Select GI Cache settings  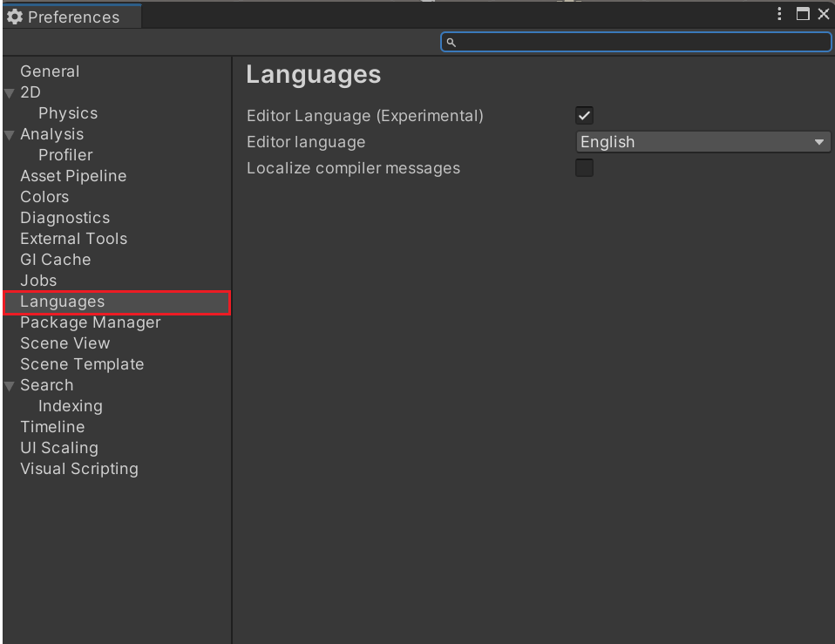(x=55, y=260)
